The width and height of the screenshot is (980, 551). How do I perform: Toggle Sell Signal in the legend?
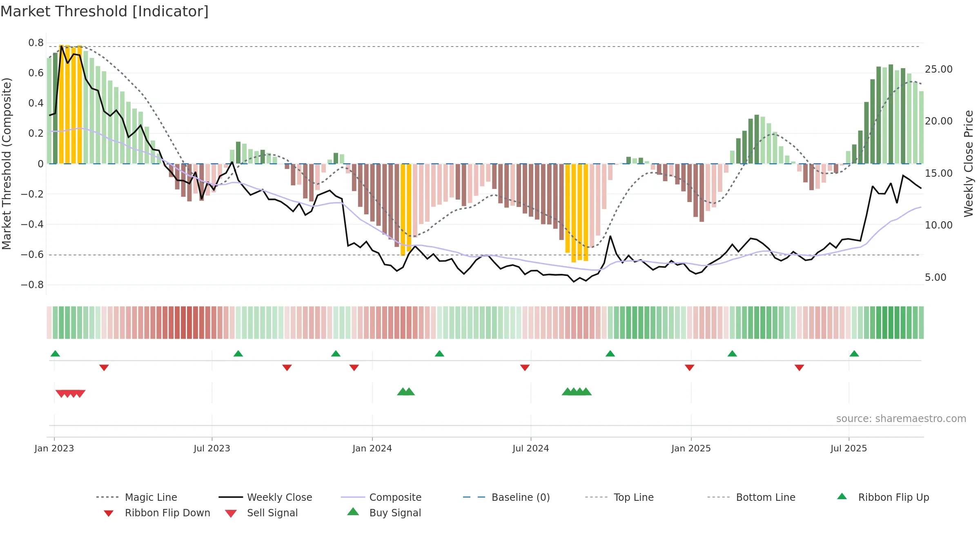(x=261, y=513)
